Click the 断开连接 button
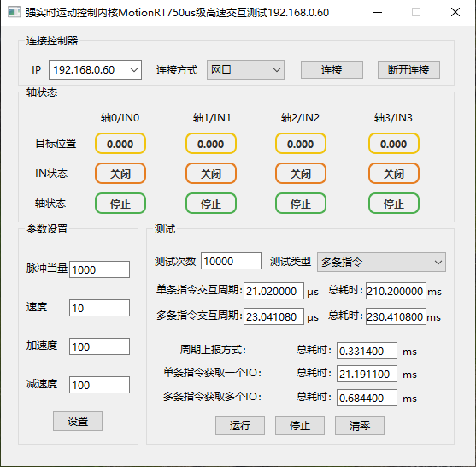The image size is (476, 467). (x=408, y=69)
